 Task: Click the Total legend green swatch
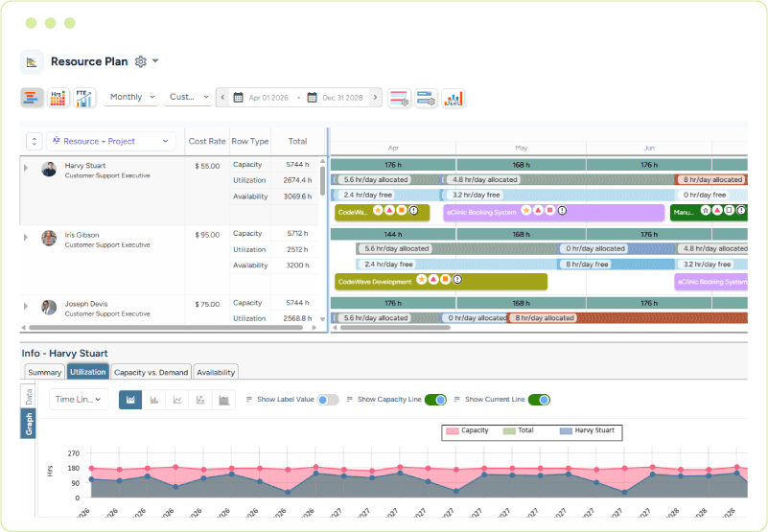point(509,430)
